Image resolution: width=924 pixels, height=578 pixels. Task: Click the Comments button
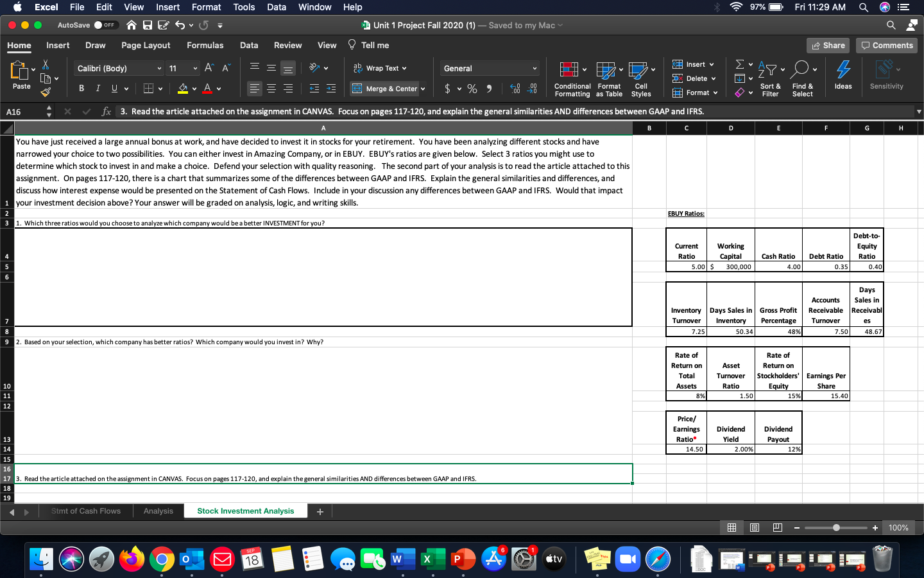click(x=887, y=46)
